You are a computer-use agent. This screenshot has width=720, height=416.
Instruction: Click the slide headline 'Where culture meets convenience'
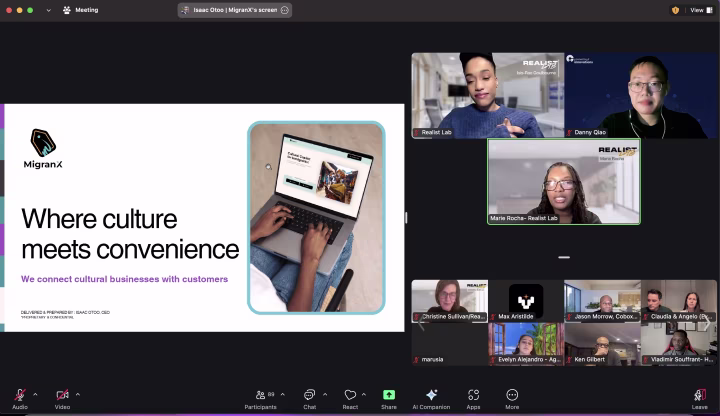pos(130,234)
